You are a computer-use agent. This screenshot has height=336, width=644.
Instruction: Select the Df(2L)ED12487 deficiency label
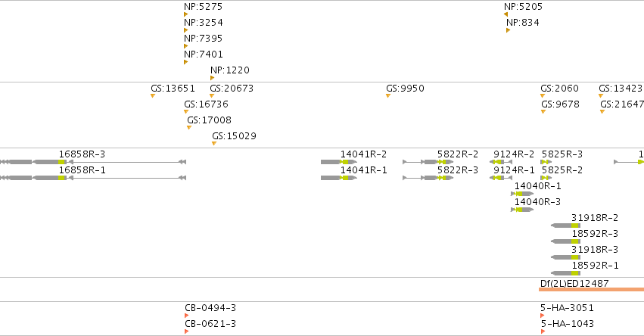574,284
